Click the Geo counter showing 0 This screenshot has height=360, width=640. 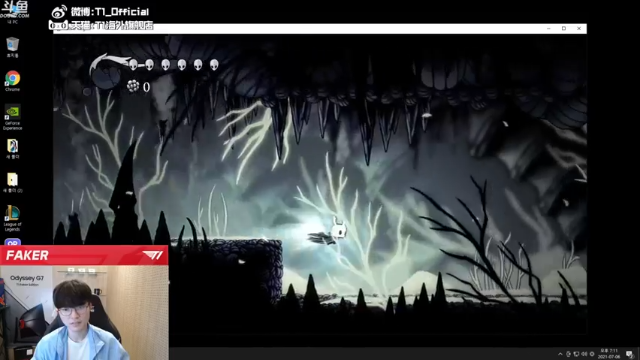[139, 87]
